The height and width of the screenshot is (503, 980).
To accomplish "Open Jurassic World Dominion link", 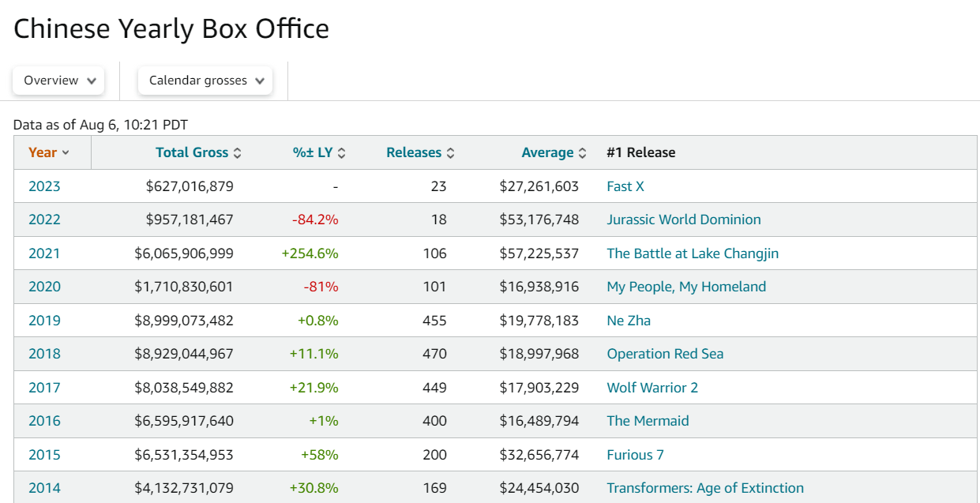I will click(684, 220).
